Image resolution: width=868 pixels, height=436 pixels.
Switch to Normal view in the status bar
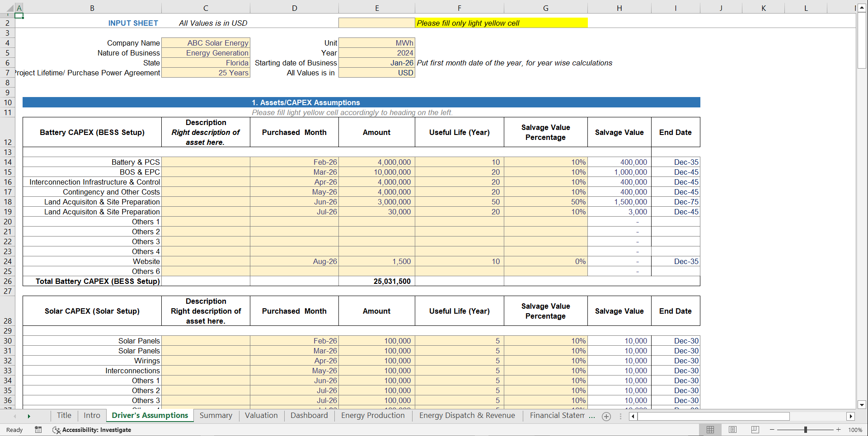pos(710,430)
